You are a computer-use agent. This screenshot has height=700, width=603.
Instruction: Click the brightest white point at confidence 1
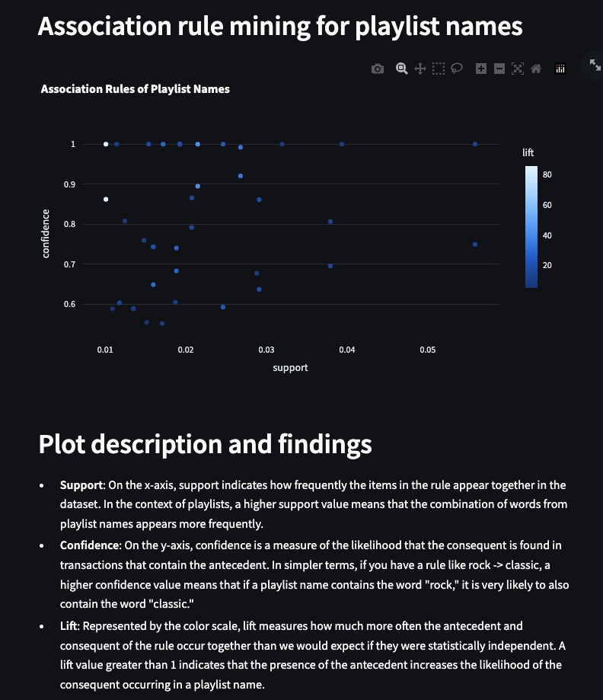click(106, 144)
